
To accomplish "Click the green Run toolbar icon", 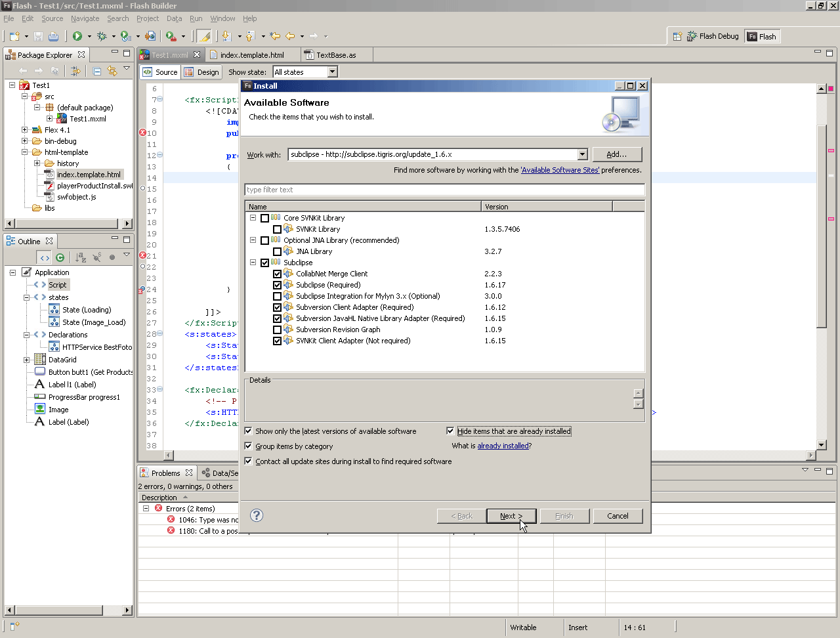I will 77,36.
